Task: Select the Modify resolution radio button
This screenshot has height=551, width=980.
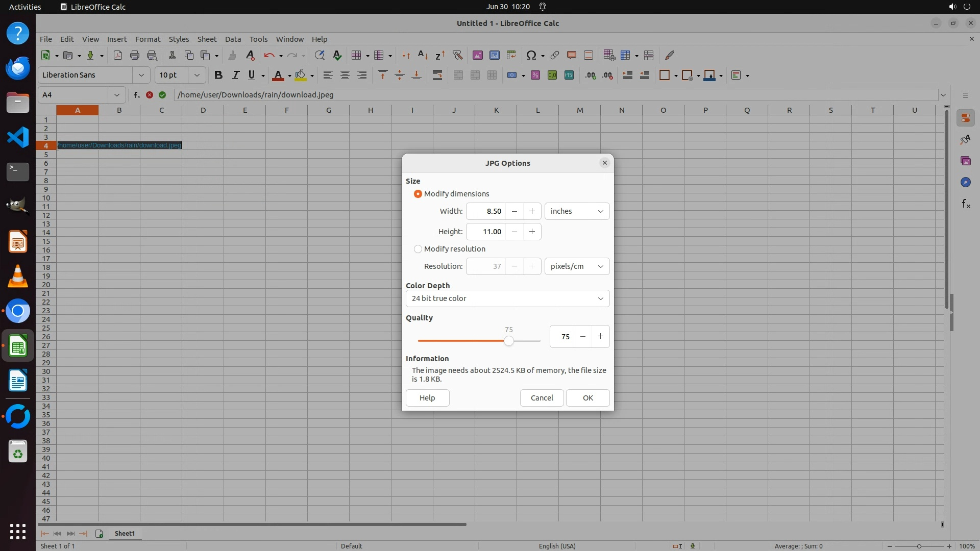Action: pyautogui.click(x=418, y=249)
